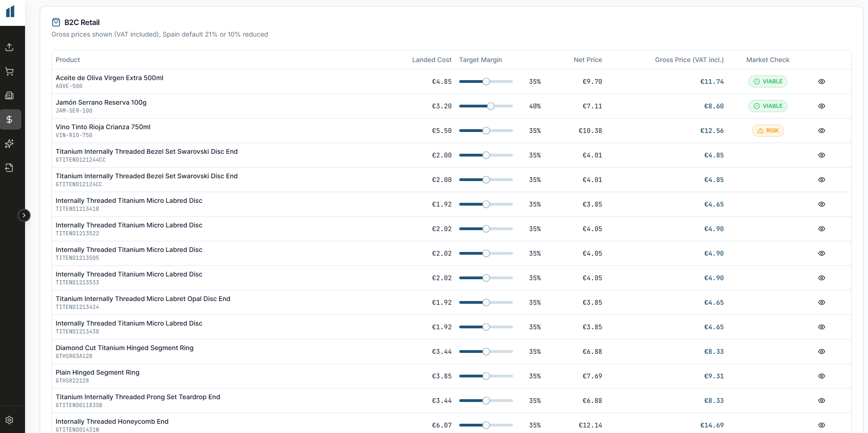
Task: Open the SKU link TITEND1213418
Action: click(x=77, y=209)
